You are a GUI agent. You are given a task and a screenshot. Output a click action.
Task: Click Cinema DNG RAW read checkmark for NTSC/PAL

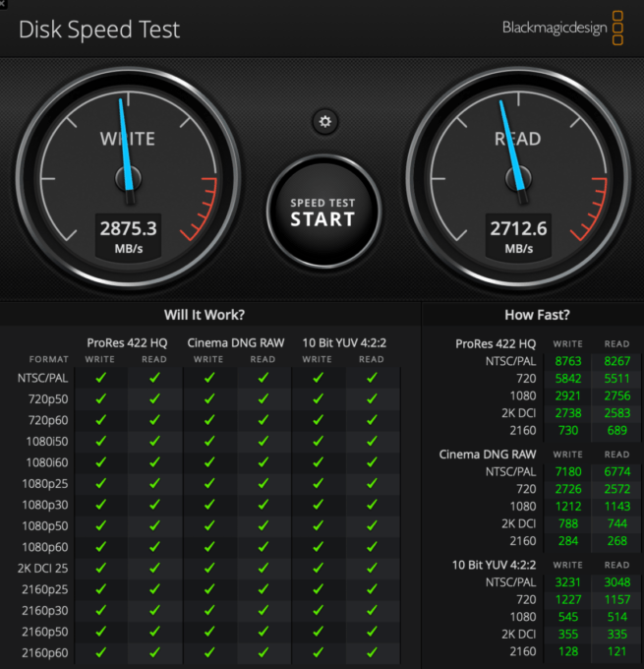click(263, 378)
